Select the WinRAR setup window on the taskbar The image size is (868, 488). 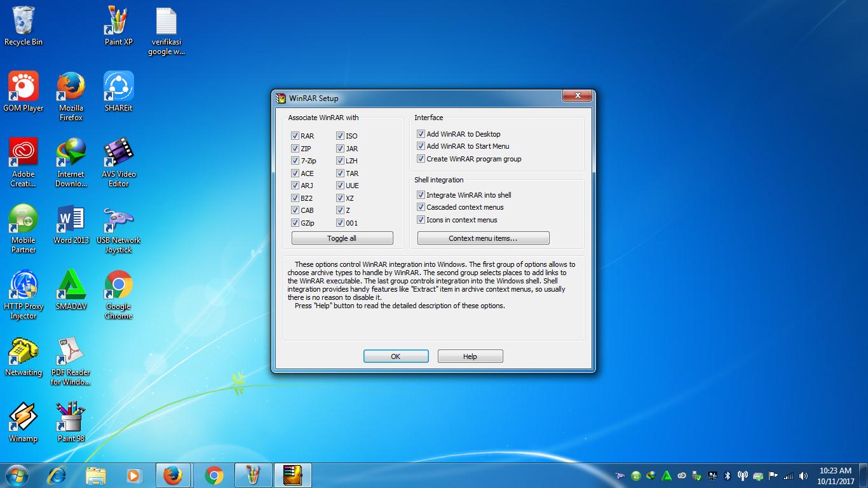coord(293,475)
